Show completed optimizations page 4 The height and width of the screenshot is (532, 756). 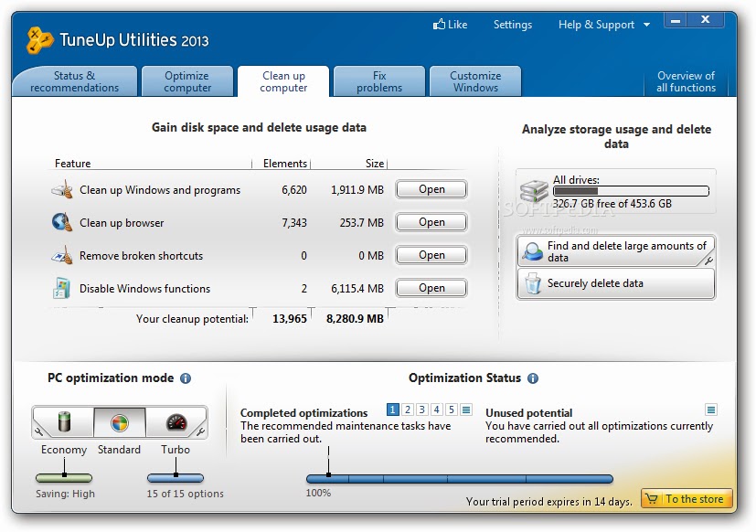436,410
